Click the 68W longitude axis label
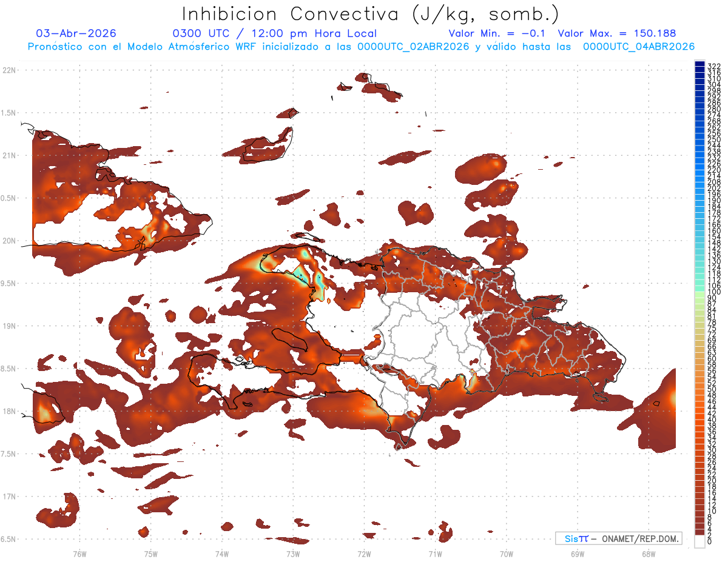 pyautogui.click(x=649, y=554)
